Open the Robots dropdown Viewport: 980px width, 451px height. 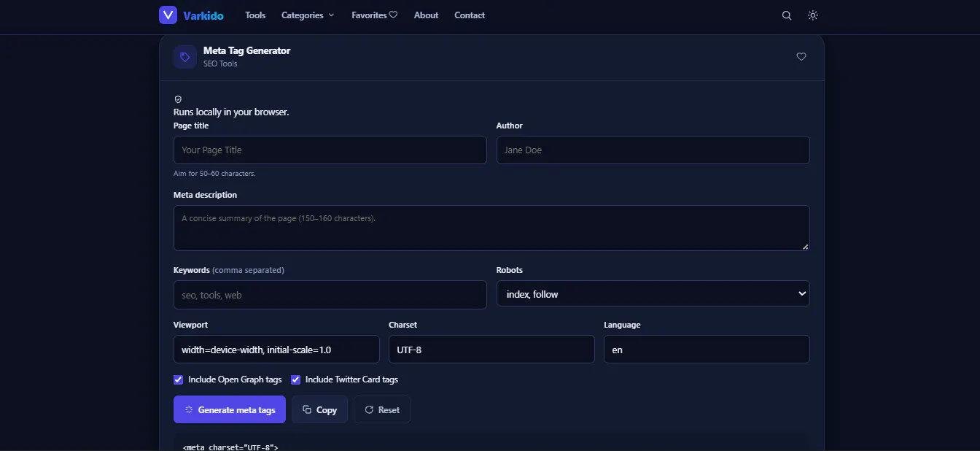[653, 293]
